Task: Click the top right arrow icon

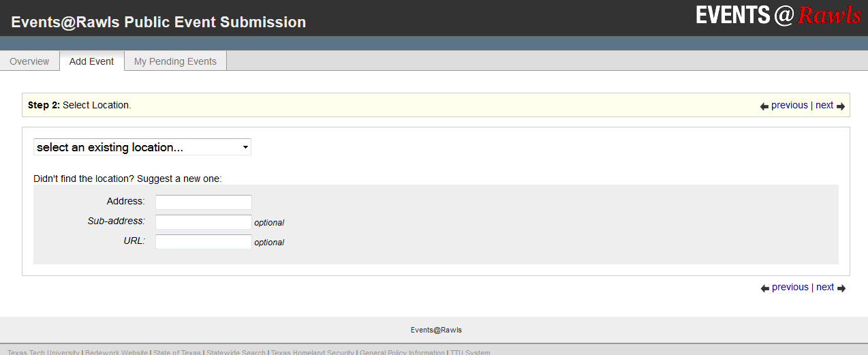Action: click(x=841, y=106)
